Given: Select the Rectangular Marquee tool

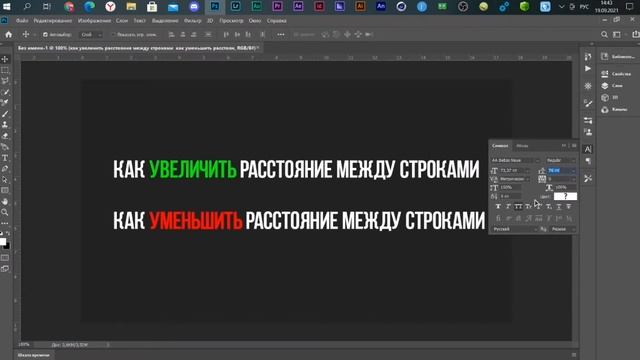Looking at the screenshot, I should click(x=5, y=70).
